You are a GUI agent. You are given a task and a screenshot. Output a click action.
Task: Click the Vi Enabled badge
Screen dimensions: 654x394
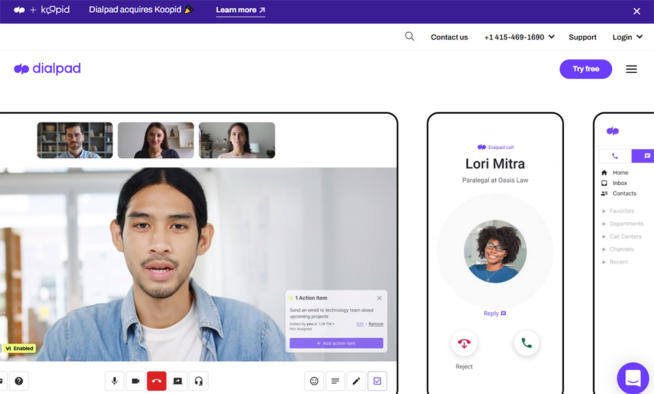click(x=19, y=348)
